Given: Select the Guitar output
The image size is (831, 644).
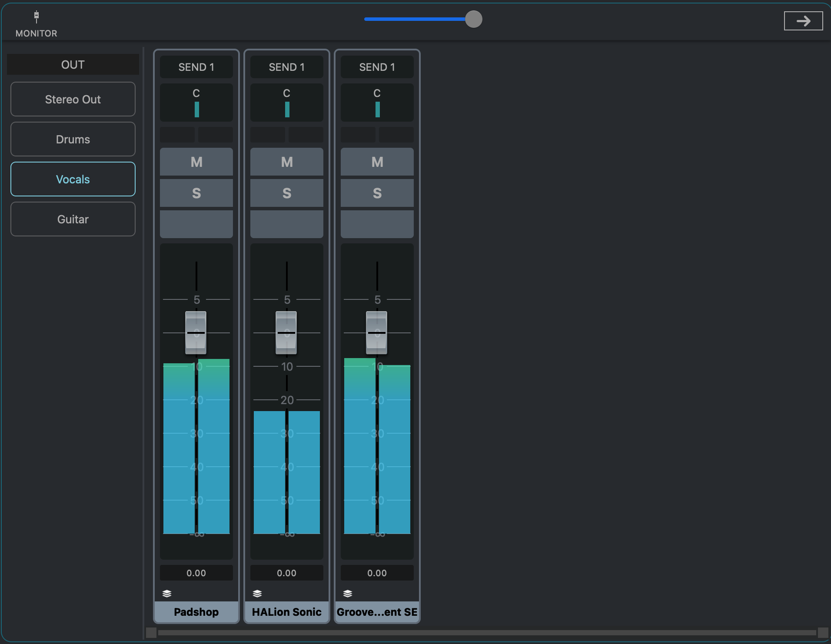Looking at the screenshot, I should click(x=73, y=219).
